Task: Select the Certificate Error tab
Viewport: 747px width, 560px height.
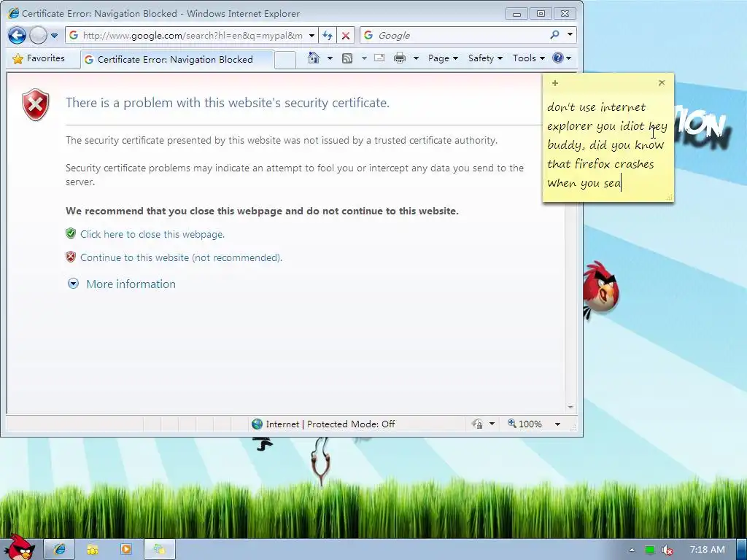Action: [177, 60]
